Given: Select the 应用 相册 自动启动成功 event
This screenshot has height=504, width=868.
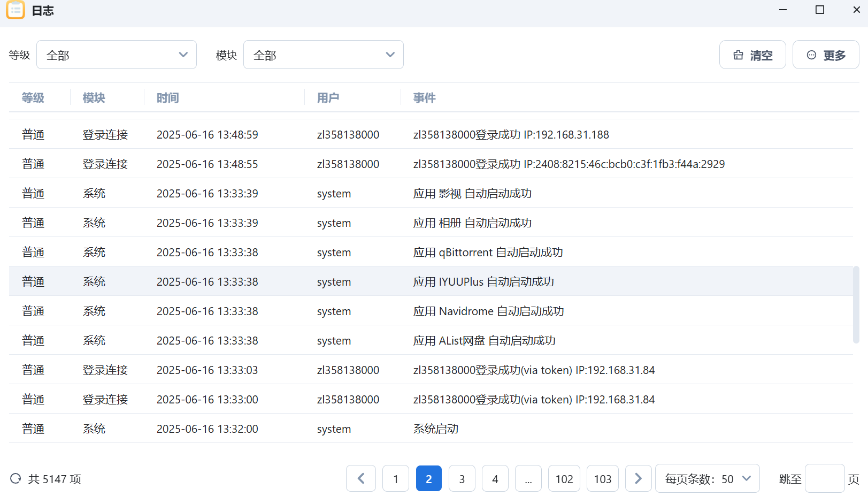Looking at the screenshot, I should pos(431,223).
